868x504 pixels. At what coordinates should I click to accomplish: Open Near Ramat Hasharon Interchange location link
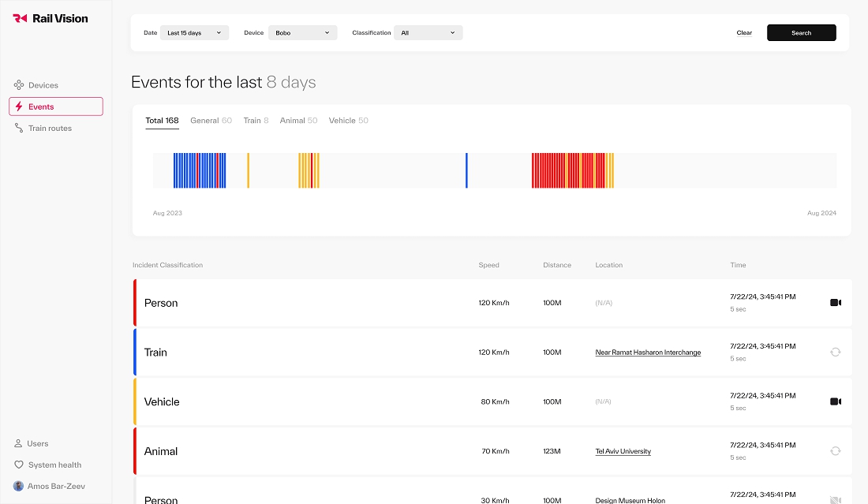pos(648,353)
